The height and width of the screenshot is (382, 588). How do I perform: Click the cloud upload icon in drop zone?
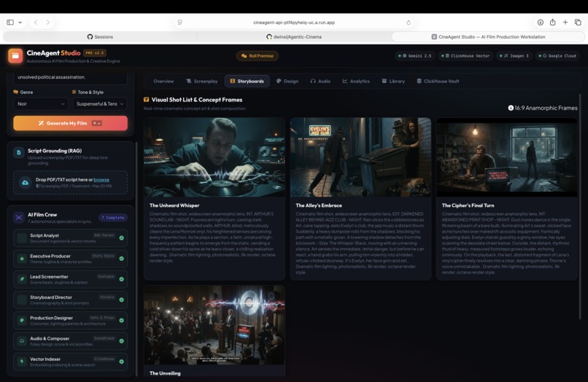coord(25,182)
